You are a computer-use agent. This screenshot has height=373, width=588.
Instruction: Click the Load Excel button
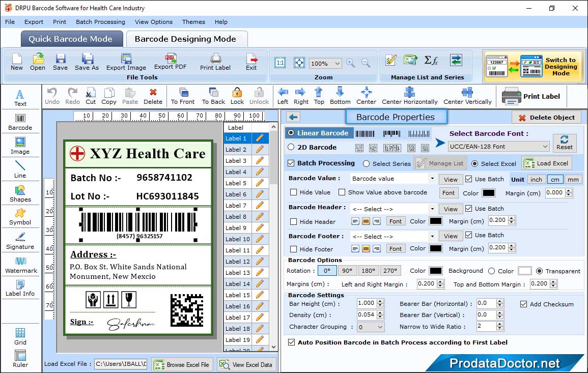click(x=546, y=163)
